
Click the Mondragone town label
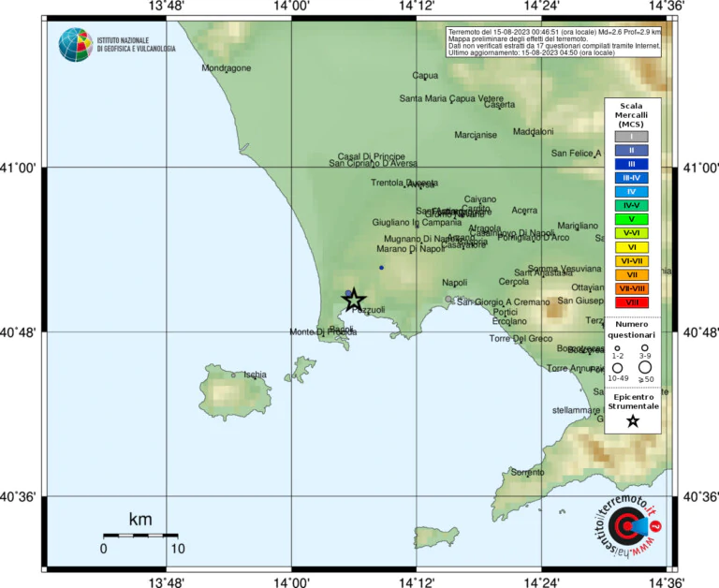227,67
